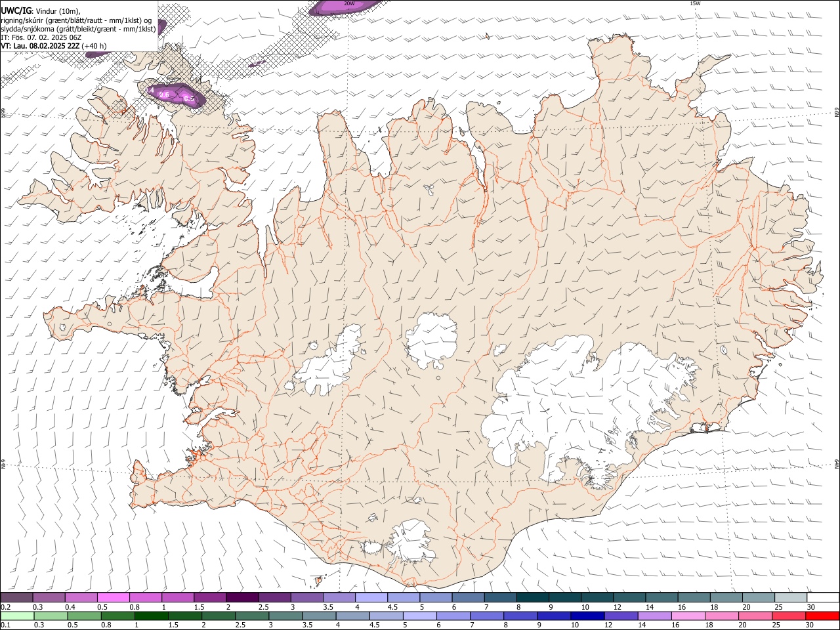Select the VT: Lau. 08.02.2025 22Z (+40 h) line
Image resolution: width=840 pixels, height=630 pixels.
[x=53, y=46]
